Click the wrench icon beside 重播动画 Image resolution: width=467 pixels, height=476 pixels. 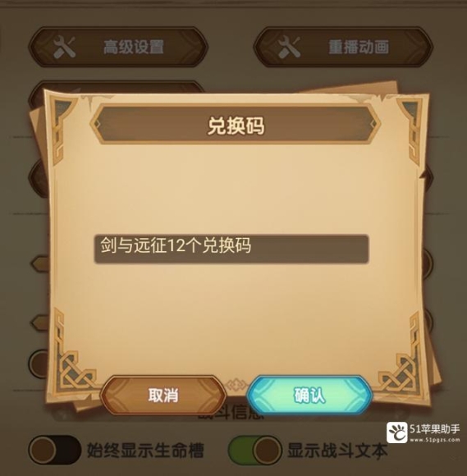tap(290, 47)
